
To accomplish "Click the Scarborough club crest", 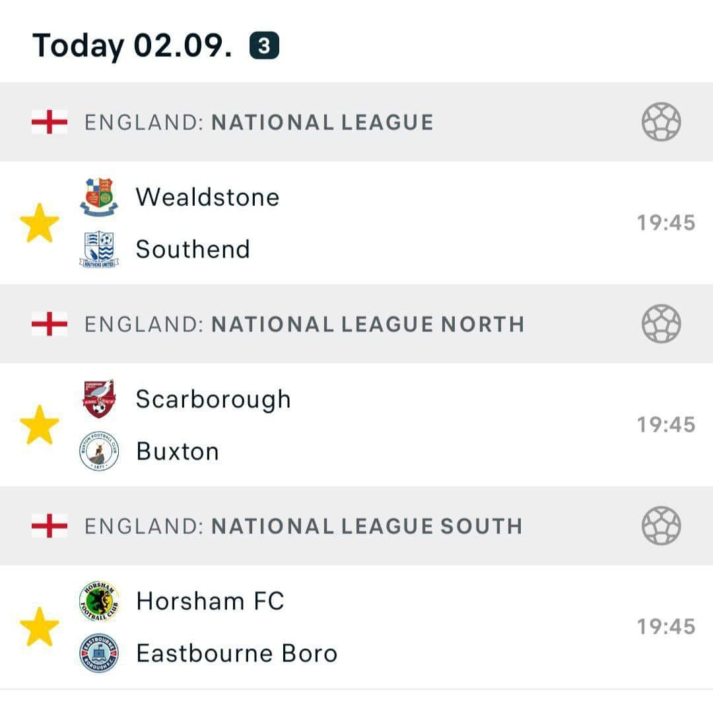I will [99, 399].
